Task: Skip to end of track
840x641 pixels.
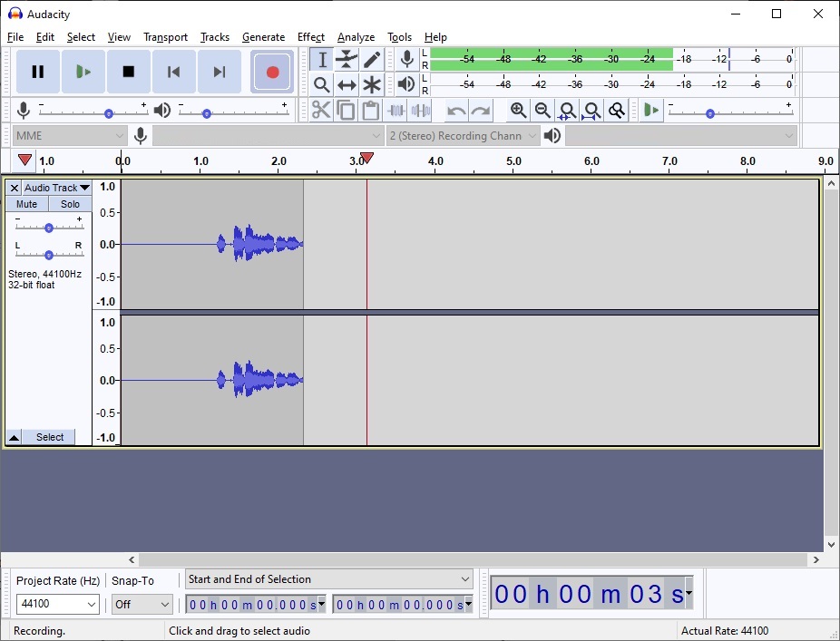Action: click(220, 72)
